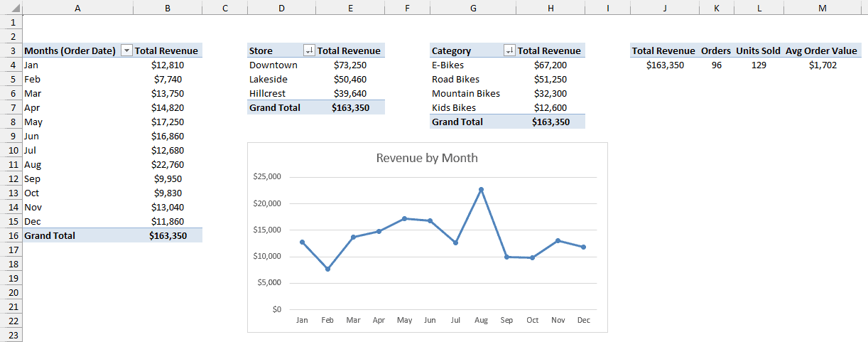Viewport: 868px width, 342px height.
Task: Select the $17,250 revenue cell
Action: [168, 122]
